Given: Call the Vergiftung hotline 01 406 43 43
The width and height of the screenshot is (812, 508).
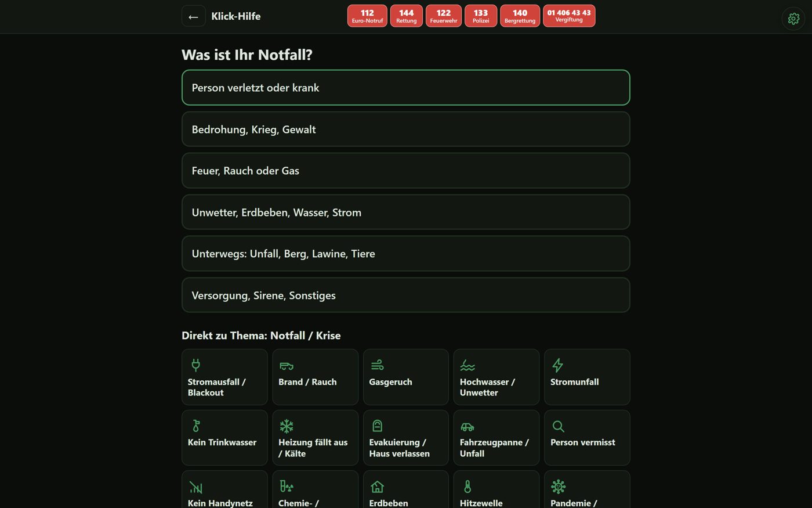Looking at the screenshot, I should click(x=569, y=16).
